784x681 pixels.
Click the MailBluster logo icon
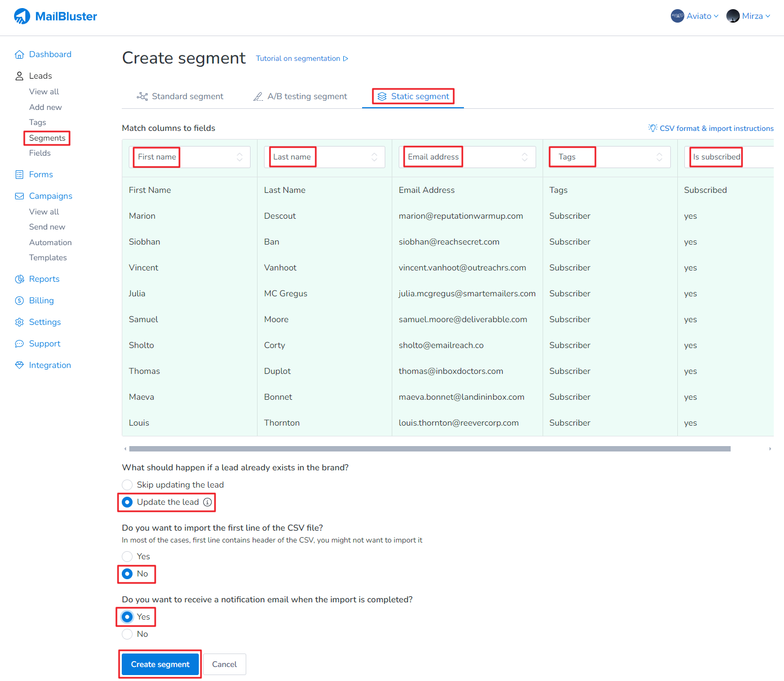tap(22, 16)
